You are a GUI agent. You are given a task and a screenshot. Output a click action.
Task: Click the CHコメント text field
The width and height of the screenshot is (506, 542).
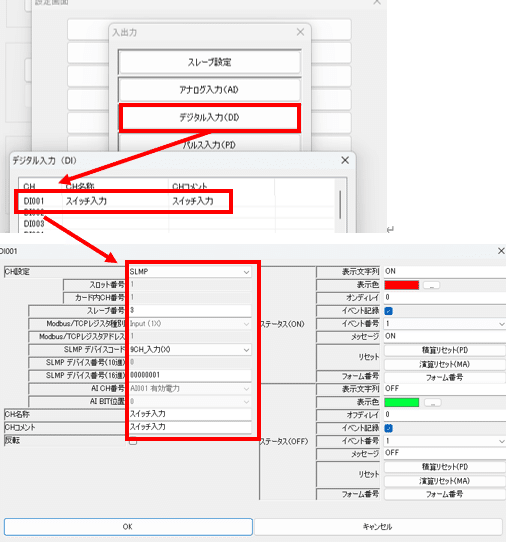click(x=190, y=427)
